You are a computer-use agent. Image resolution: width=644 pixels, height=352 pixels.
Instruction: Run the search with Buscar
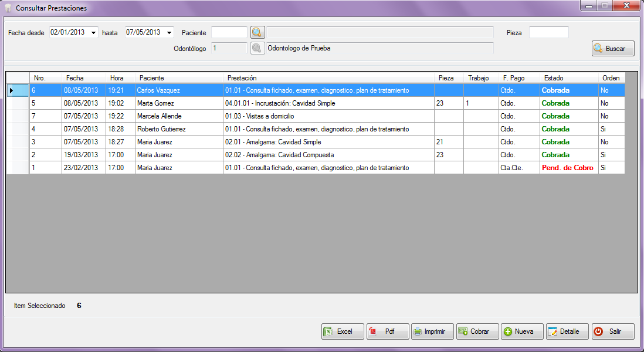[x=613, y=49]
